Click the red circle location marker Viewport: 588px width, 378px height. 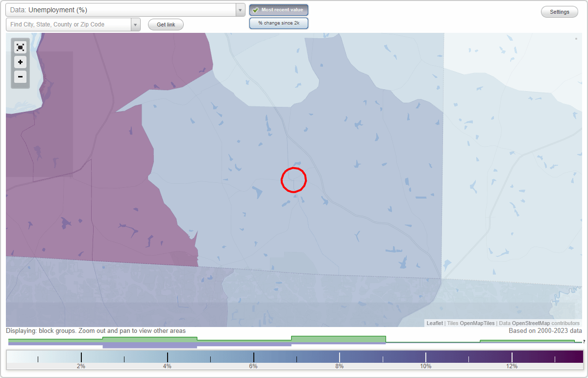294,179
